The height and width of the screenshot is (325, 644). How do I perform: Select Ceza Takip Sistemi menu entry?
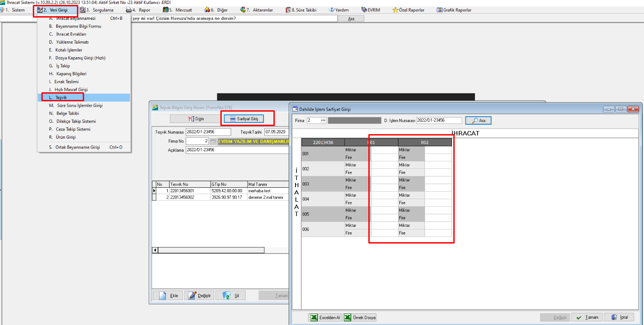84,129
